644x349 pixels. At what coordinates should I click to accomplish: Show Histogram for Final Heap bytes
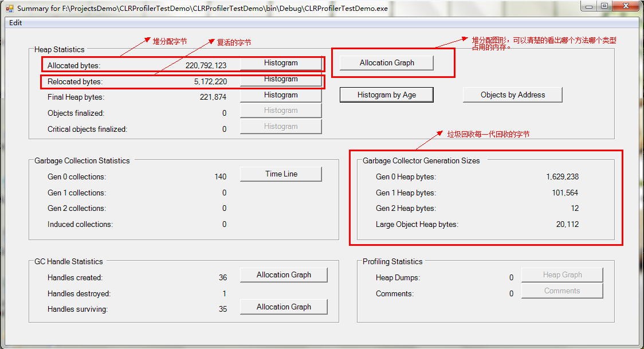[x=281, y=95]
